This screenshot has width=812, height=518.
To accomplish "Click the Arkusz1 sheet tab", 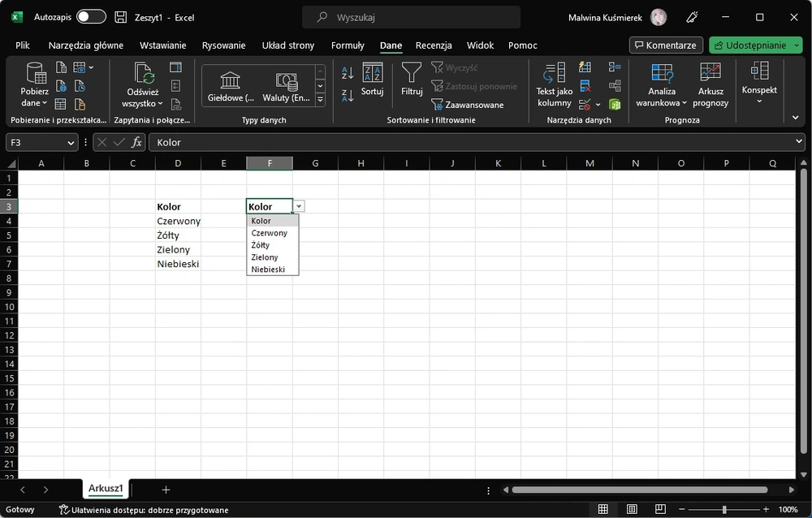I will coord(106,488).
